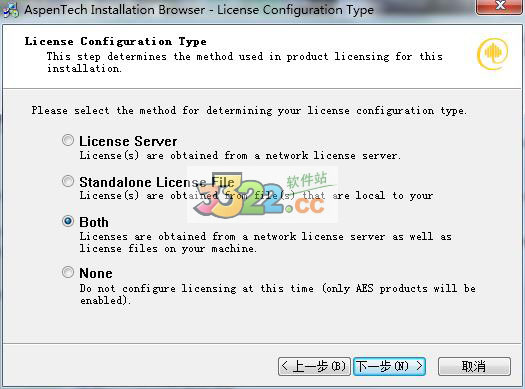Pick the None licensing radio option
Viewport: 525px width, 389px height.
pos(68,272)
